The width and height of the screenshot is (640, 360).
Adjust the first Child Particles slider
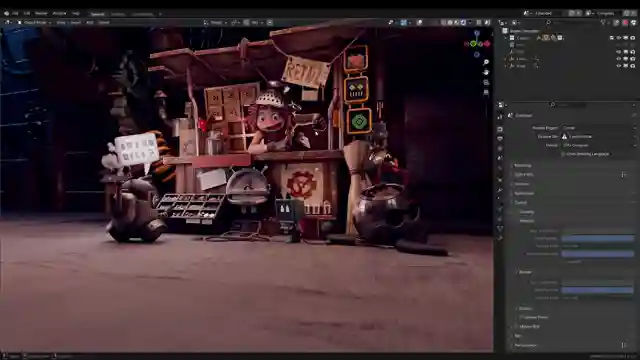coord(598,238)
